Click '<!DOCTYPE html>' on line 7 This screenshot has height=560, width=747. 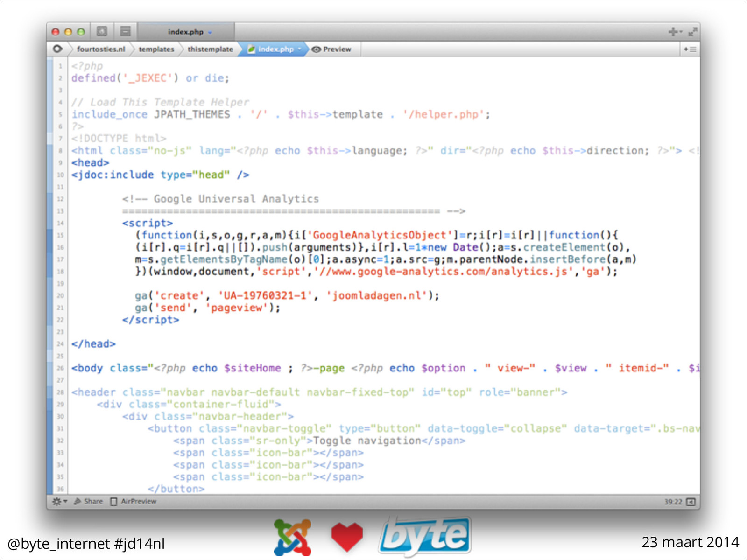(119, 139)
